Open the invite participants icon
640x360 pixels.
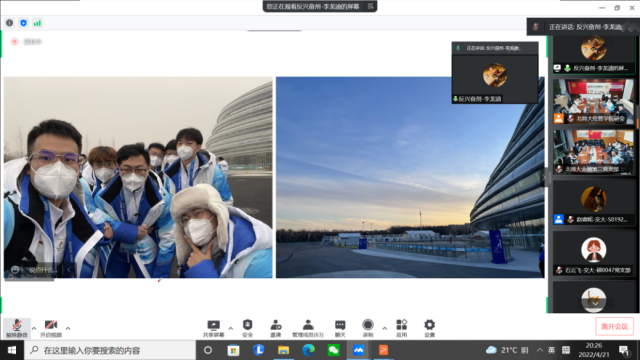pos(276,328)
